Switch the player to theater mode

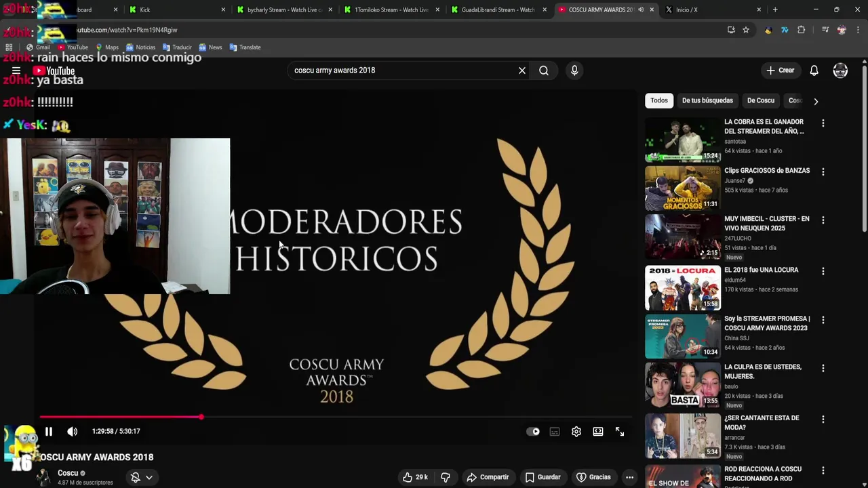598,432
